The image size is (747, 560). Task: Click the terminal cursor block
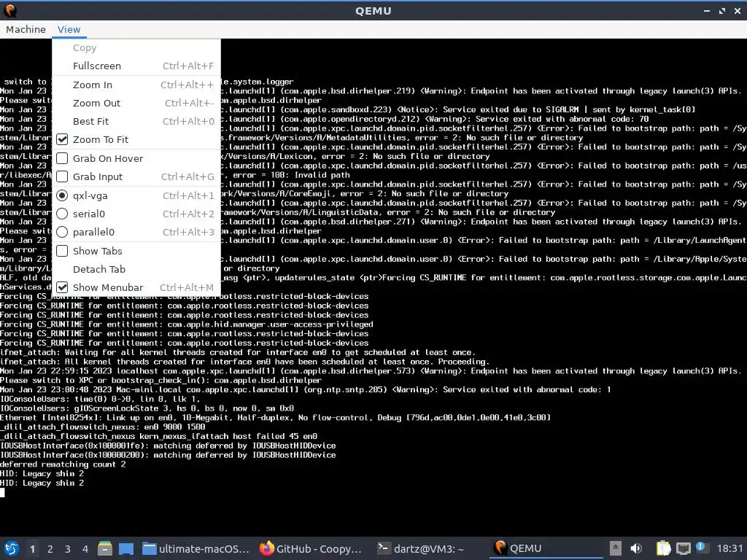tap(2, 492)
